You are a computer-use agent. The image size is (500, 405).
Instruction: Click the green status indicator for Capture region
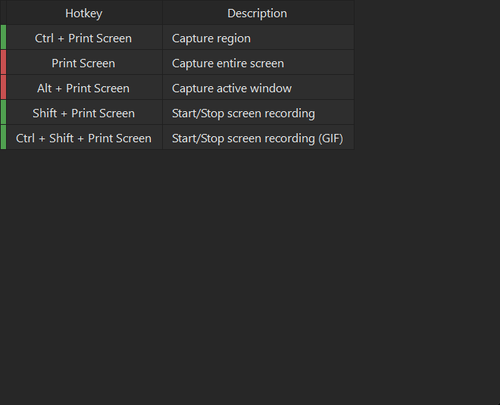pyautogui.click(x=3, y=37)
